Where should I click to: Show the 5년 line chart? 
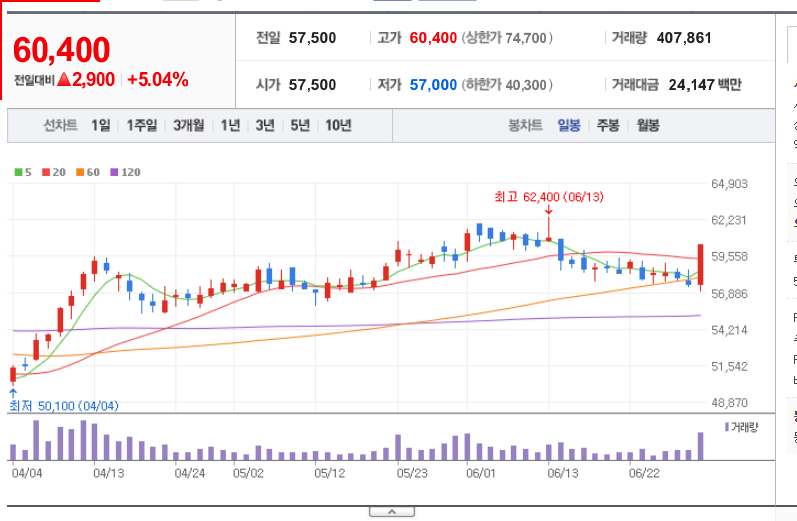300,125
